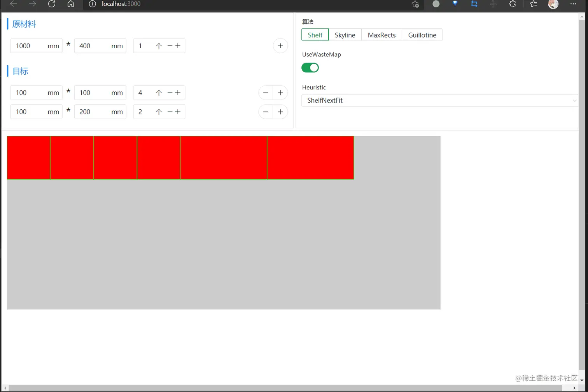Edit the first target's width field
Image resolution: width=588 pixels, height=392 pixels.
click(36, 93)
